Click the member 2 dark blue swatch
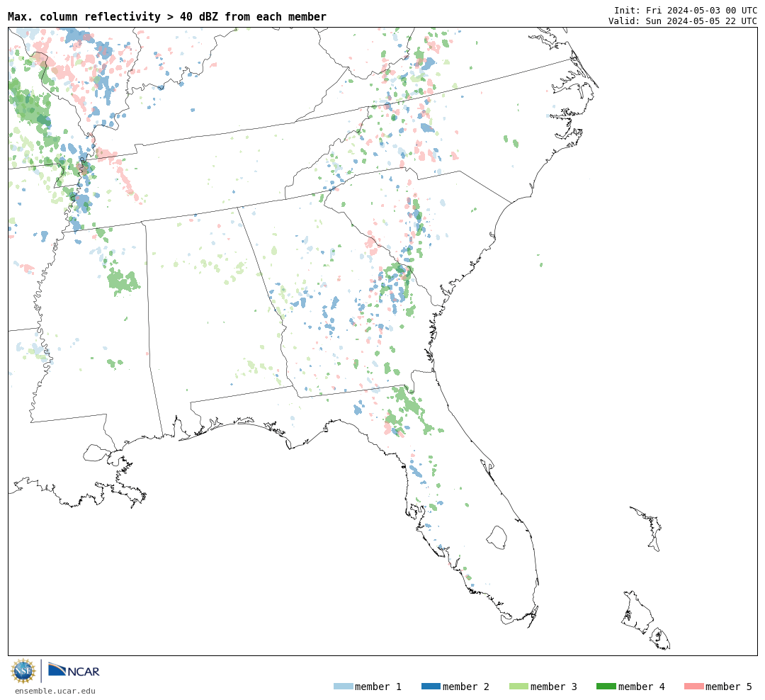Screen dimensions: 765x700 [x=431, y=687]
